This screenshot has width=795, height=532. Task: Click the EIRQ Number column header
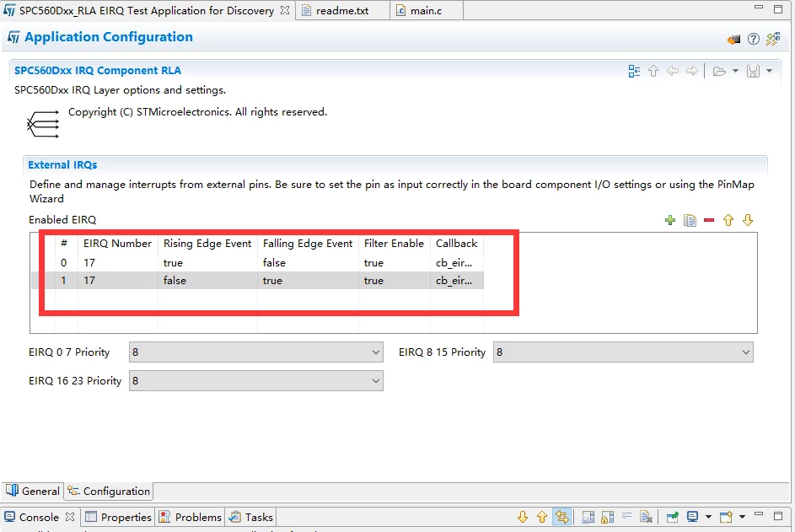[118, 244]
